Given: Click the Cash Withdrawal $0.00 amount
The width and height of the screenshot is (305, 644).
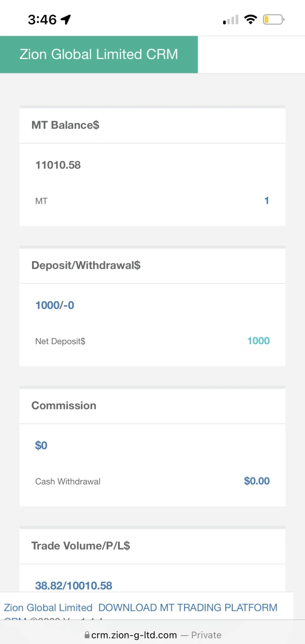Looking at the screenshot, I should click(x=257, y=481).
